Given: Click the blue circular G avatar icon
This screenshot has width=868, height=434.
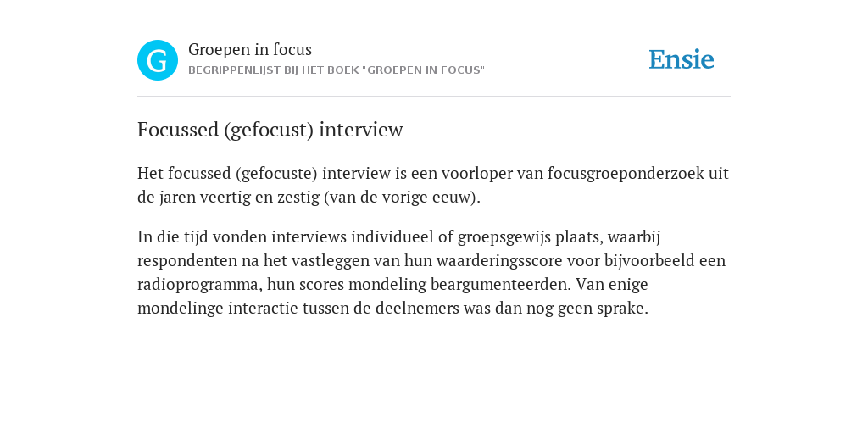Looking at the screenshot, I should click(158, 60).
